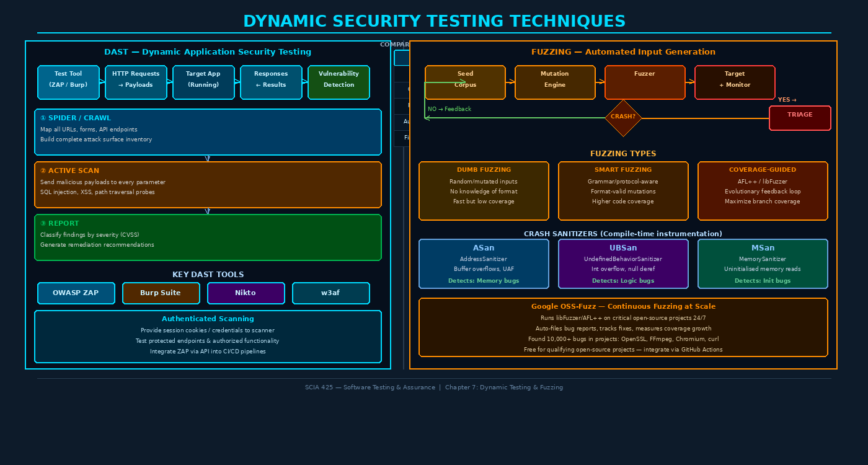868x465 pixels.
Task: Select the Burp Suite color swatch
Action: click(x=161, y=293)
